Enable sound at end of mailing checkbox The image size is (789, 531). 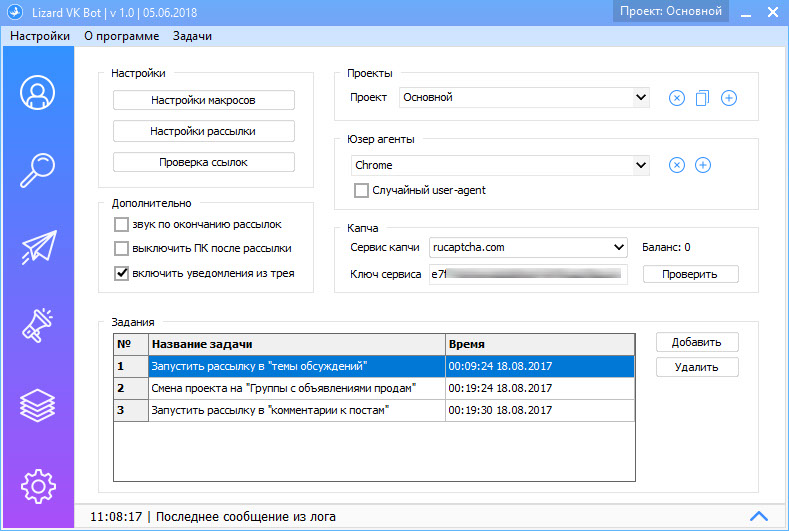pyautogui.click(x=122, y=224)
